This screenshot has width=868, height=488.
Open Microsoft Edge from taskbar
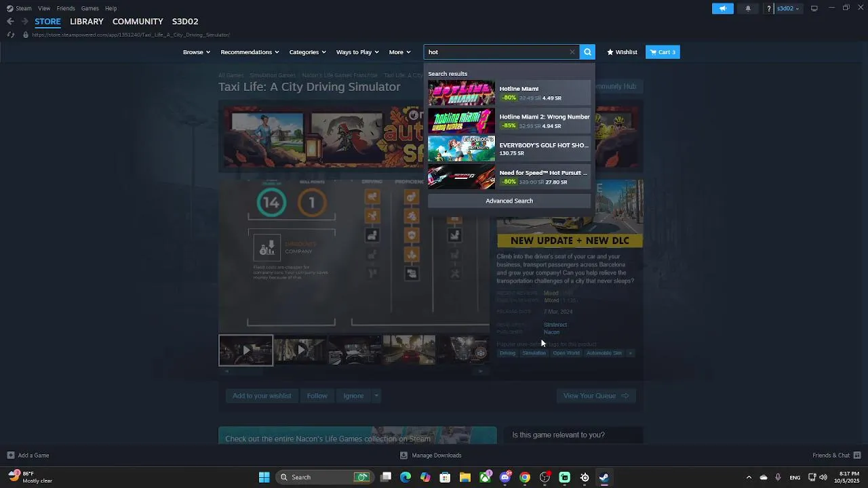click(406, 477)
